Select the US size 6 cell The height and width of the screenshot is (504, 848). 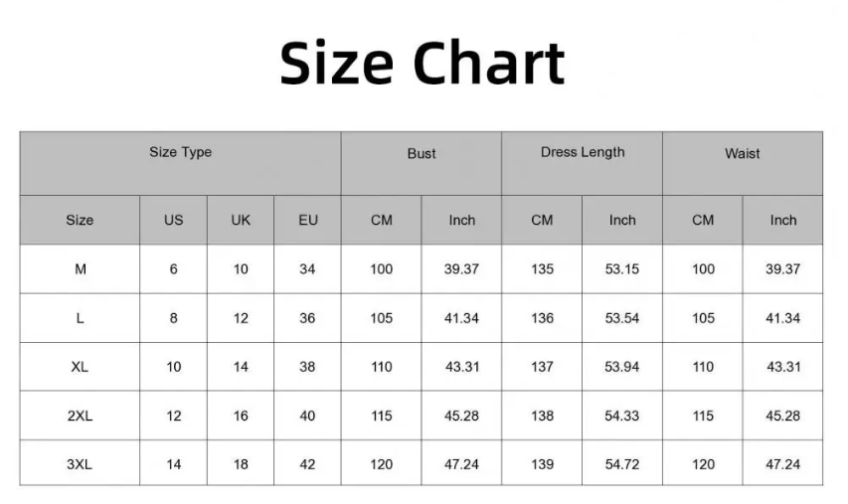click(x=174, y=269)
